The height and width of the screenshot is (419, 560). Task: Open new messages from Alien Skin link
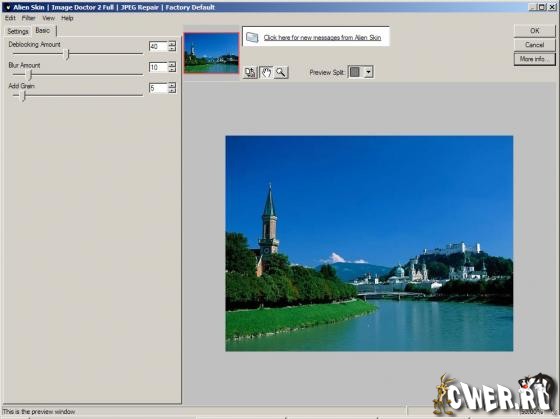pos(322,38)
